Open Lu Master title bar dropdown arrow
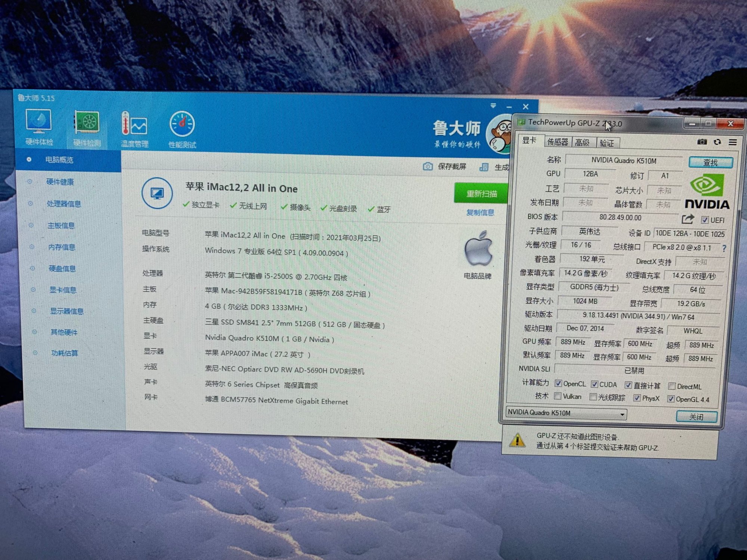Image resolution: width=747 pixels, height=560 pixels. [493, 106]
